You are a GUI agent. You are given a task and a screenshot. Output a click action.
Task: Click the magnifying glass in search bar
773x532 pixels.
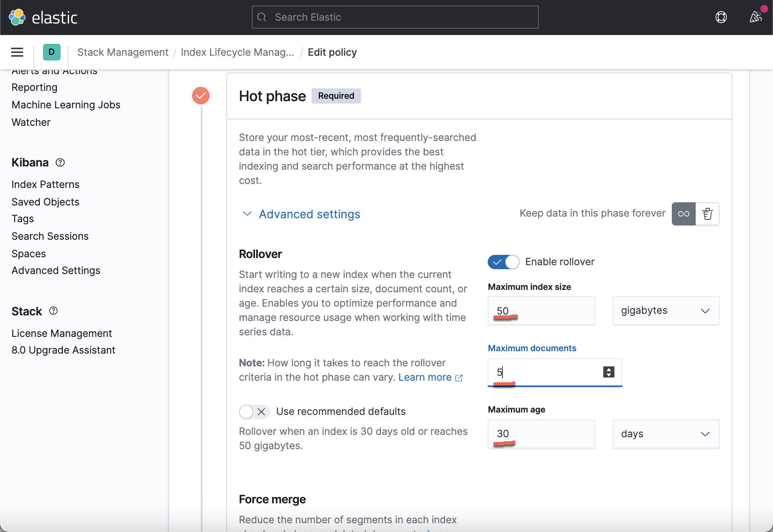click(x=262, y=17)
